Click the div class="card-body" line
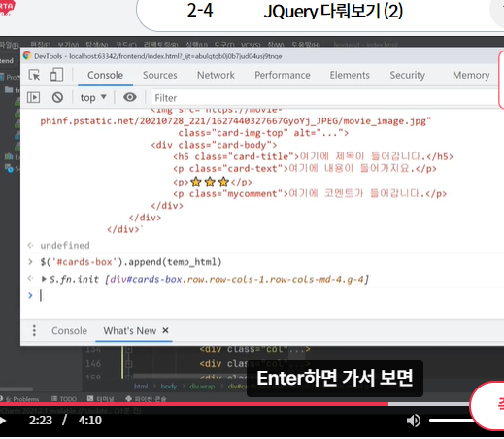Screen dimensions: 504x439 (214, 145)
